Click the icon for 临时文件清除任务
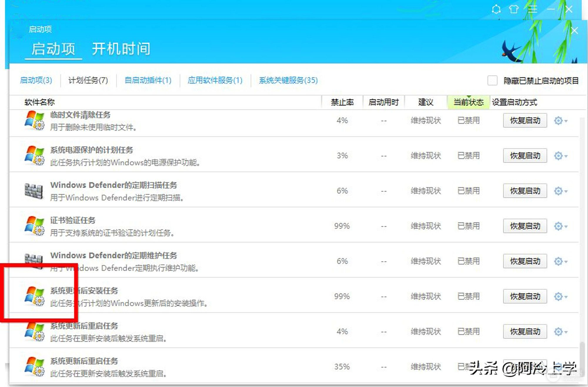Image resolution: width=588 pixels, height=387 pixels. [34, 120]
